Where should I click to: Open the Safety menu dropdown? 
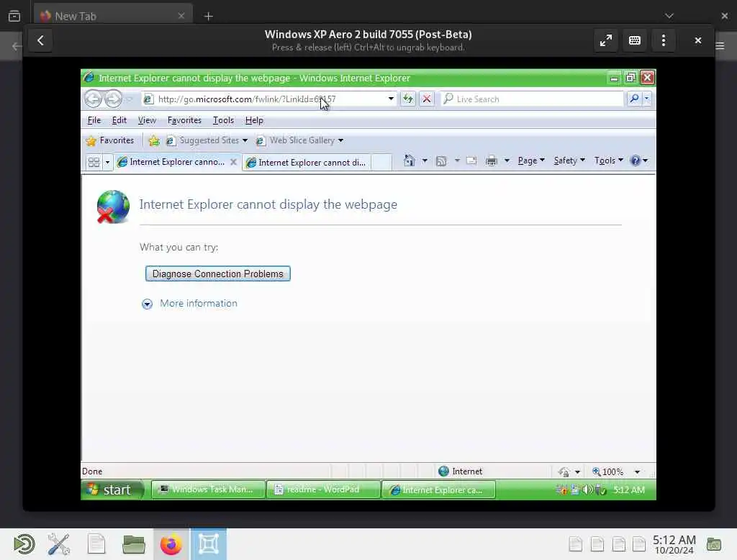pyautogui.click(x=569, y=161)
